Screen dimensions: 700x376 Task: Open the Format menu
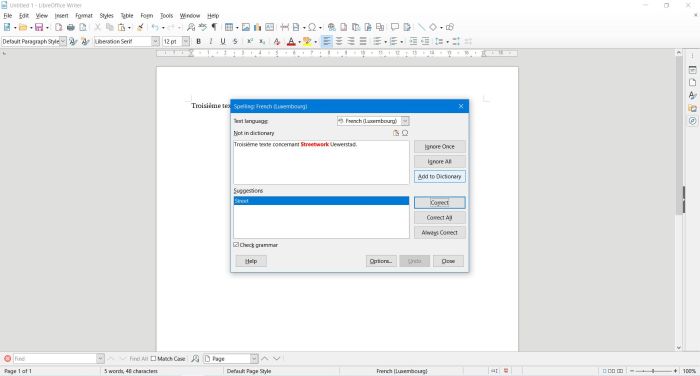pos(83,16)
